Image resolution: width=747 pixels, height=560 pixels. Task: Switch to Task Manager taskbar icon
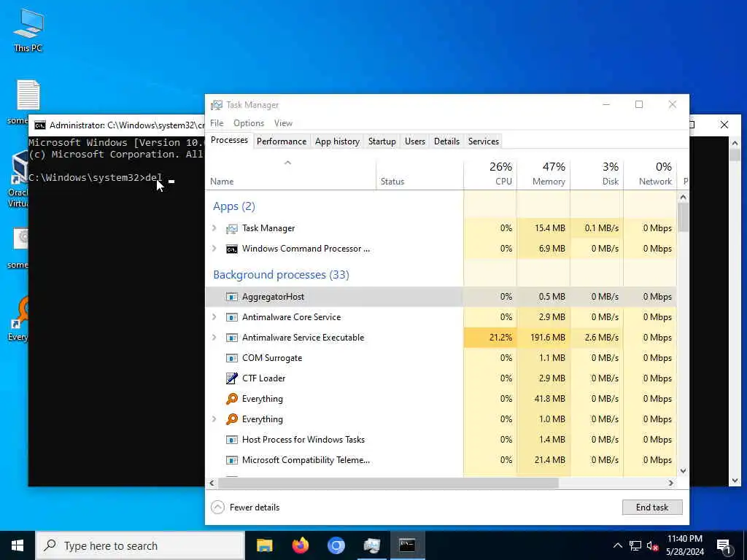(x=371, y=545)
